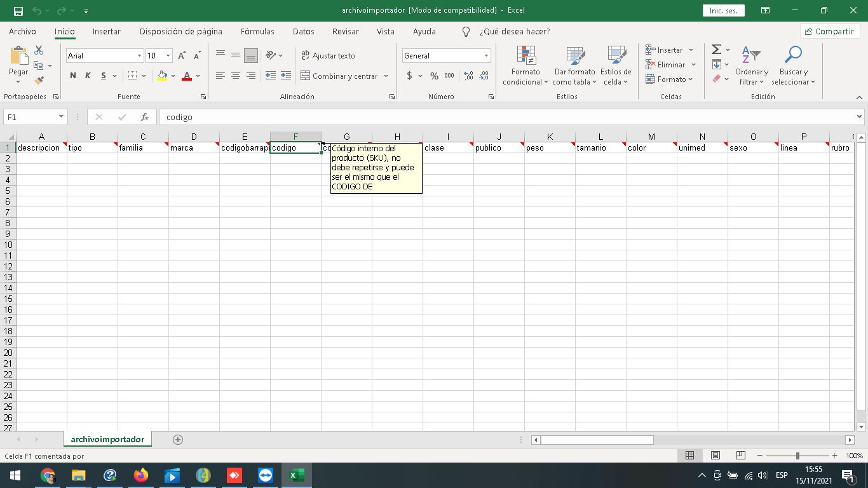Open Conditional Formatting (Formato condicional)
868x488 pixels.
526,65
